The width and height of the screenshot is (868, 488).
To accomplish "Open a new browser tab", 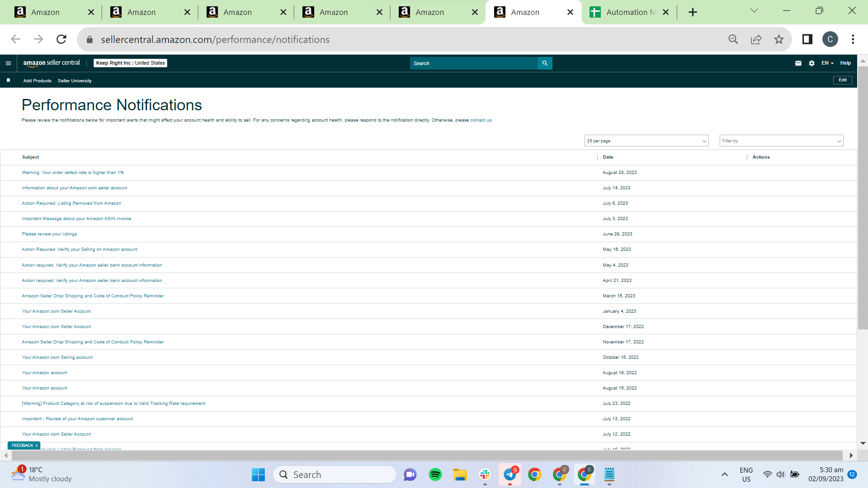I will tap(693, 12).
